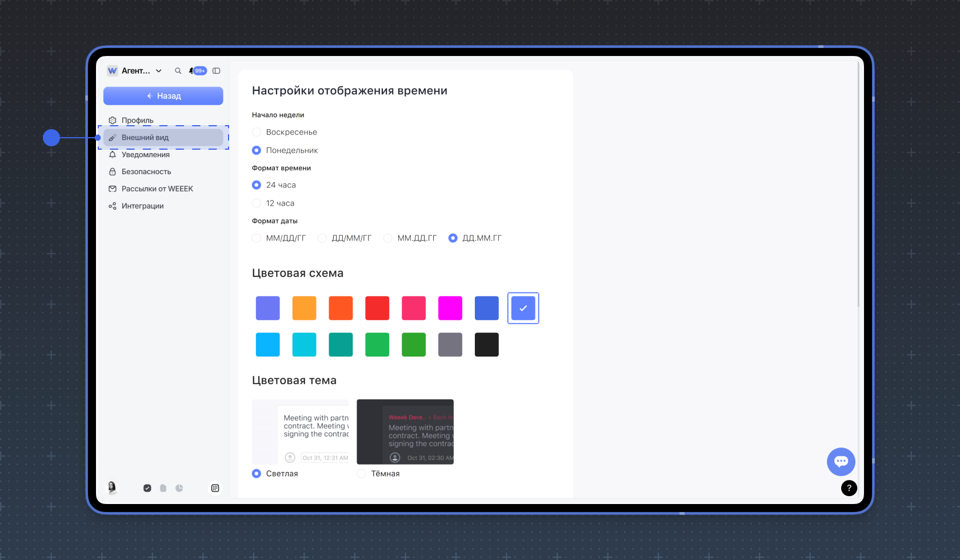The height and width of the screenshot is (560, 960).
Task: Switch to tasks checkmark icon
Action: [x=147, y=488]
